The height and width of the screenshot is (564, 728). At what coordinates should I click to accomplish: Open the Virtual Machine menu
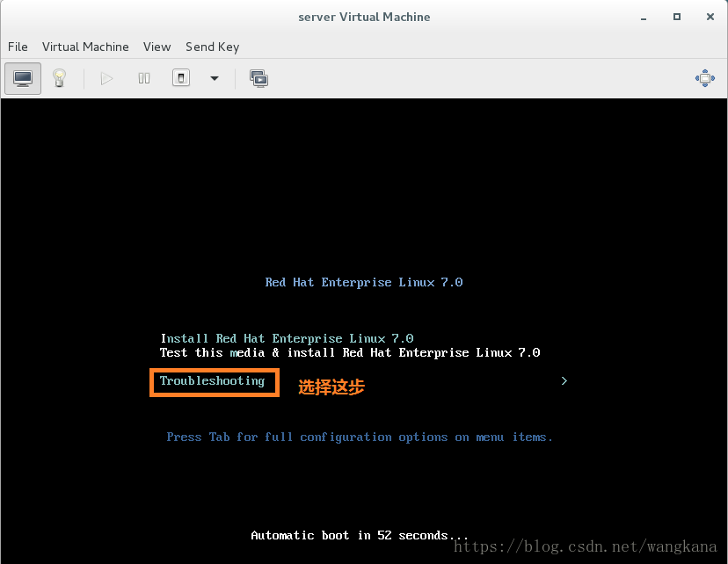[85, 47]
